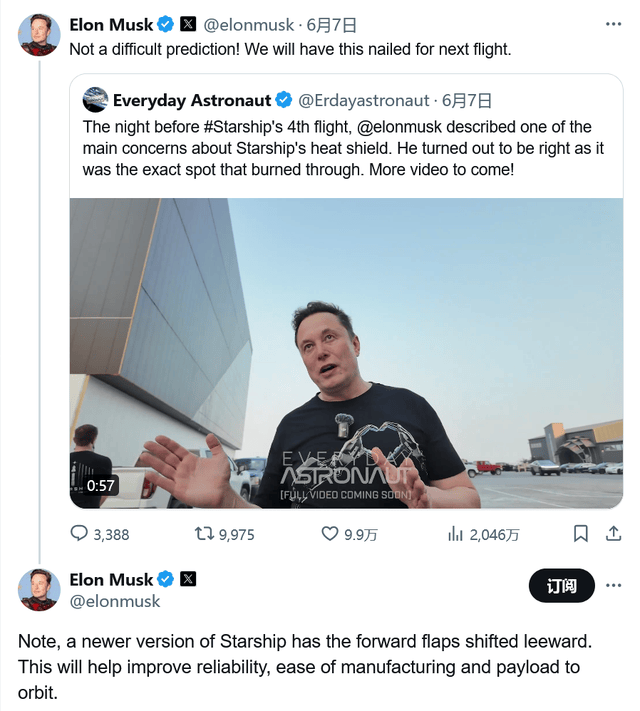Like the post with heart icon
The width and height of the screenshot is (640, 711).
point(330,535)
